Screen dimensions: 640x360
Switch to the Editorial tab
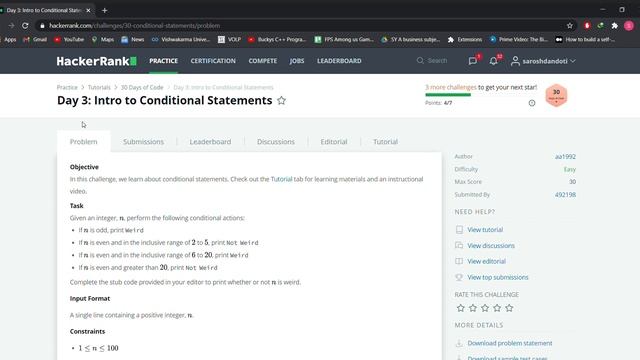[334, 142]
